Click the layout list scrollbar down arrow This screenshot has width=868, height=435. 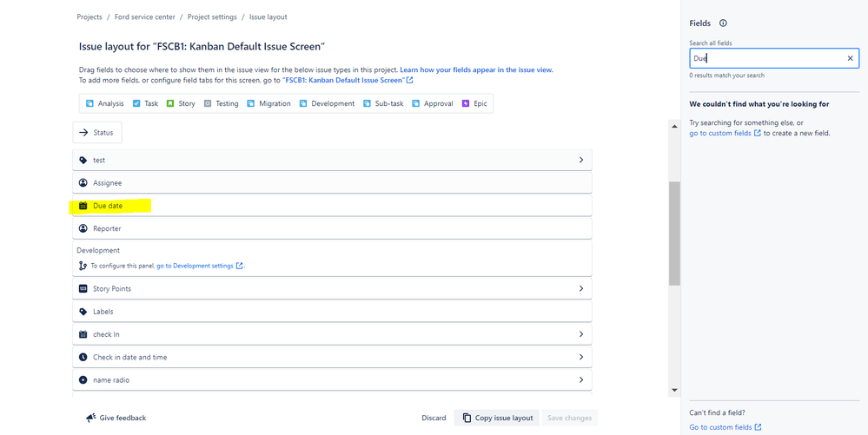674,390
